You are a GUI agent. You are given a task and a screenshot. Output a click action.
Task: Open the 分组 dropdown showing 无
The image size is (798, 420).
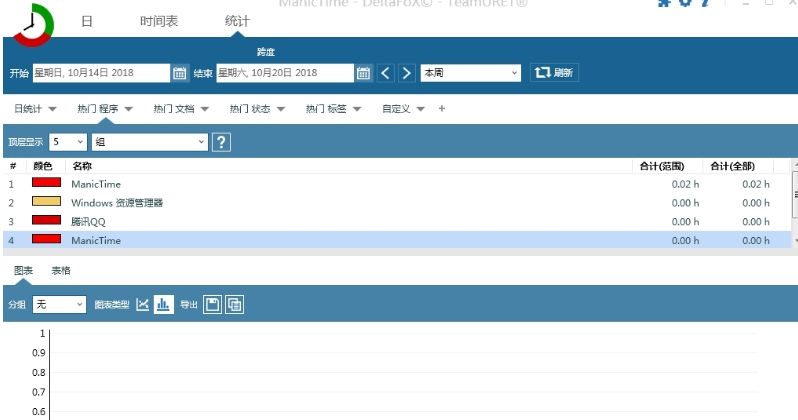pos(59,304)
